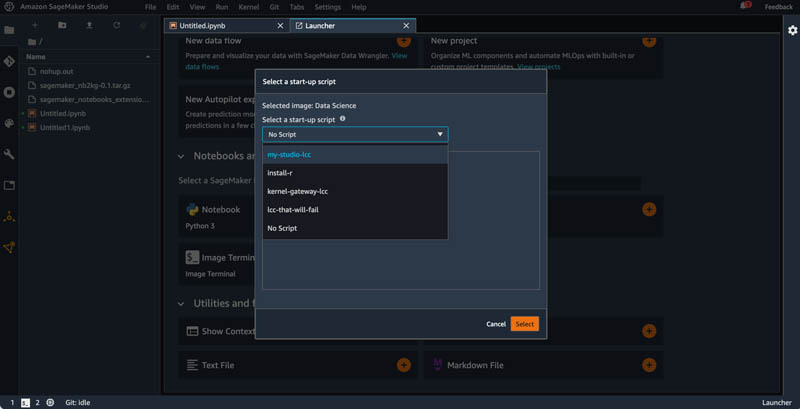Open the file browser sidebar icon
800x409 pixels.
coord(9,30)
